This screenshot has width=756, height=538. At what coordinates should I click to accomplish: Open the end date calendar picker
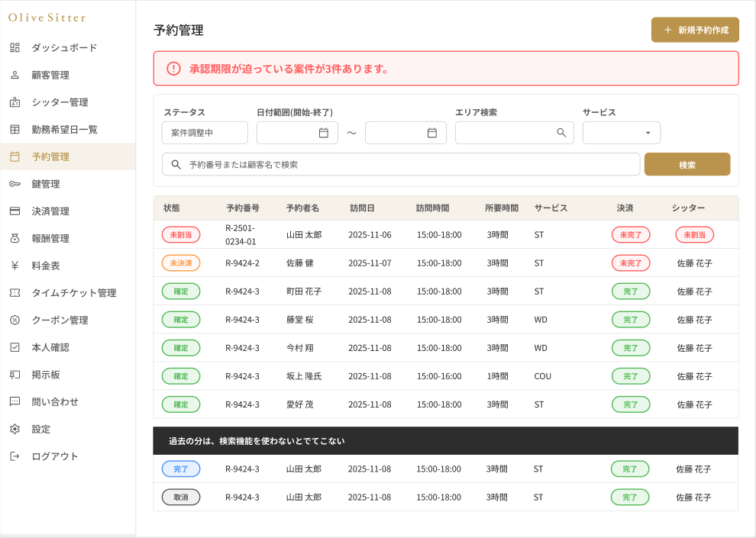[x=431, y=133]
